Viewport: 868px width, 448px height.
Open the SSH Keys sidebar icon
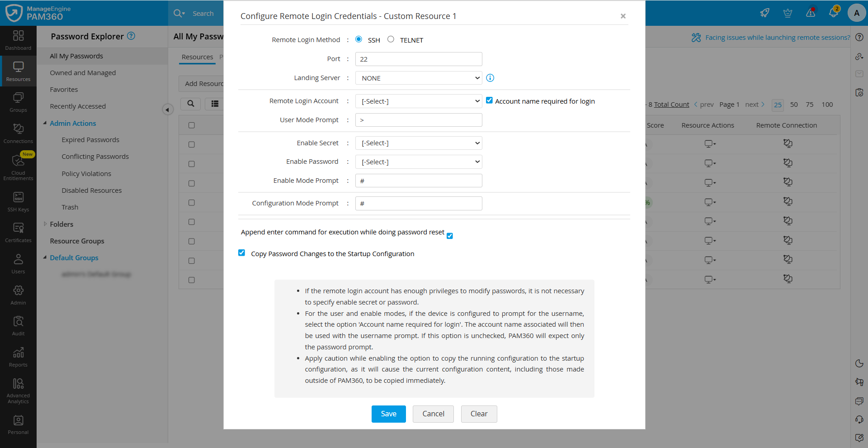click(18, 201)
